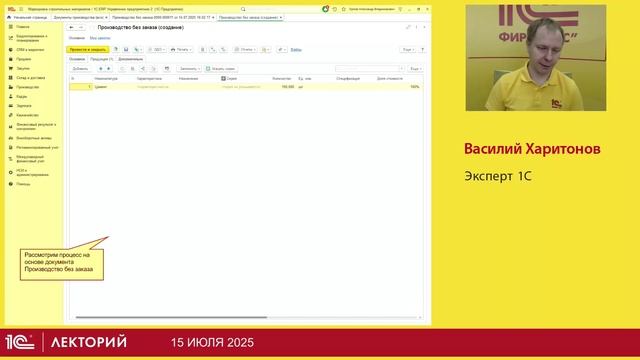Click the barcode scan icon above the table

(167, 69)
